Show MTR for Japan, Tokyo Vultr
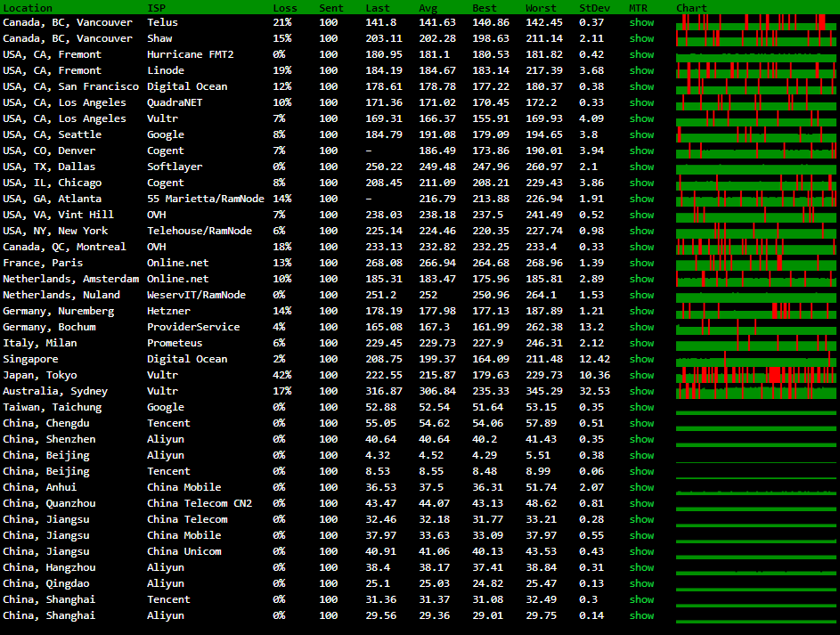840x635 pixels. tap(640, 375)
